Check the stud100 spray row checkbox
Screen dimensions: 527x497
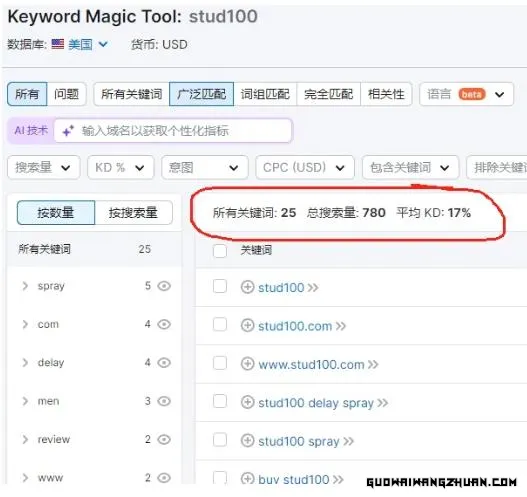[220, 440]
